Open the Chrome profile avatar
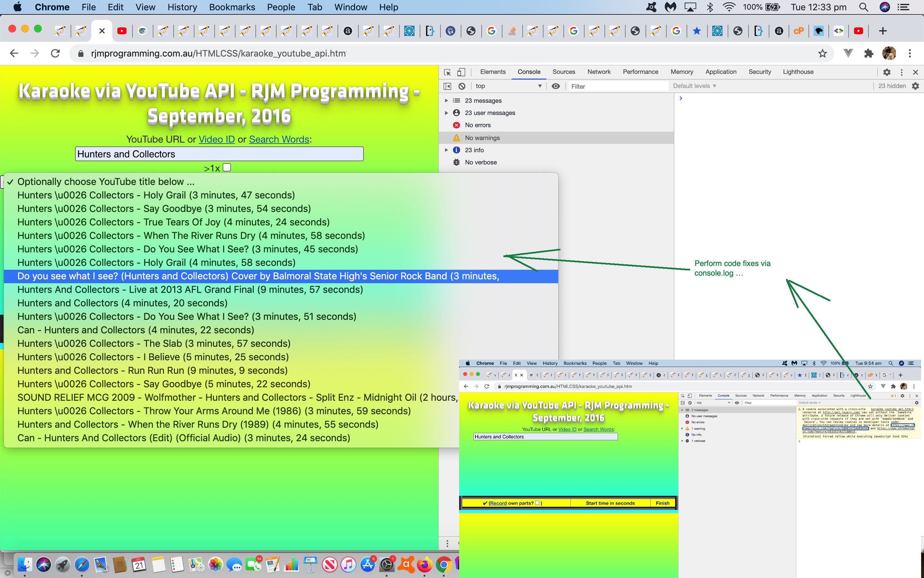This screenshot has width=924, height=578. 889,53
